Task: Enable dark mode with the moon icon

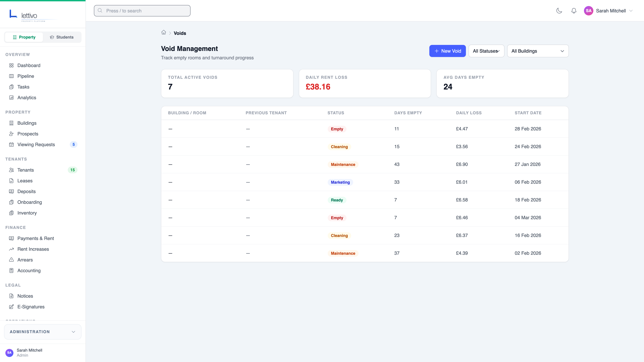Action: (559, 11)
